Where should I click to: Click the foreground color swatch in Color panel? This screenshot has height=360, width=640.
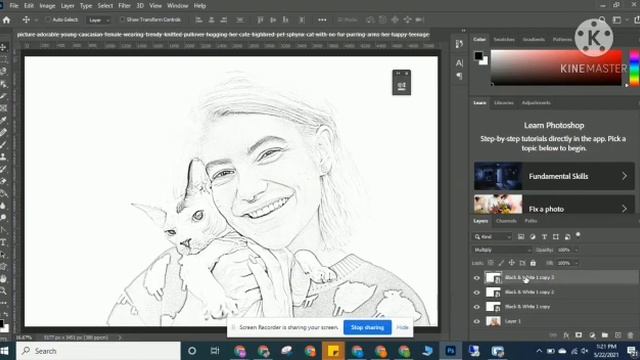pyautogui.click(x=478, y=56)
